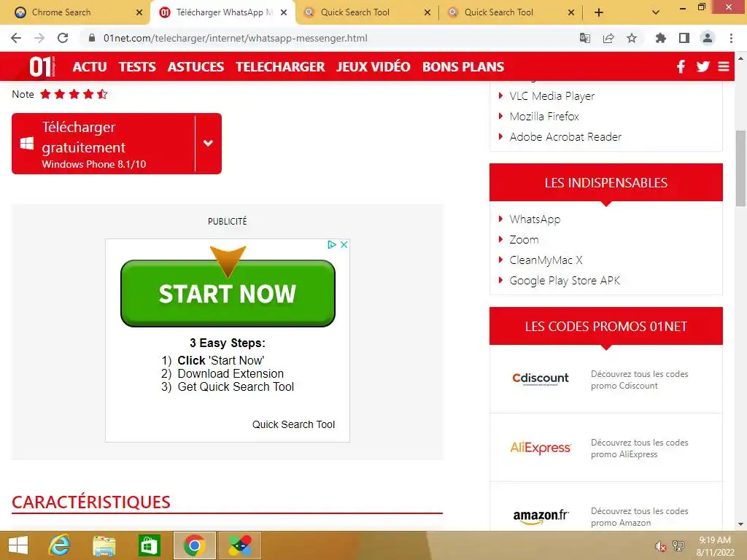Screen dimensions: 747x560
Task: Launch Internet Explorer from taskbar
Action: [x=59, y=545]
